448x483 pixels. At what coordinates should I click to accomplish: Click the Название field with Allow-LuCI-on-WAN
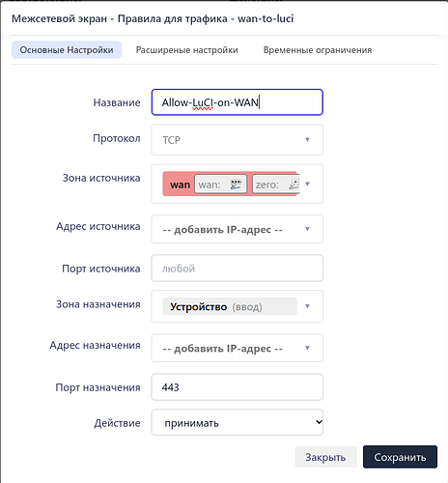point(238,102)
